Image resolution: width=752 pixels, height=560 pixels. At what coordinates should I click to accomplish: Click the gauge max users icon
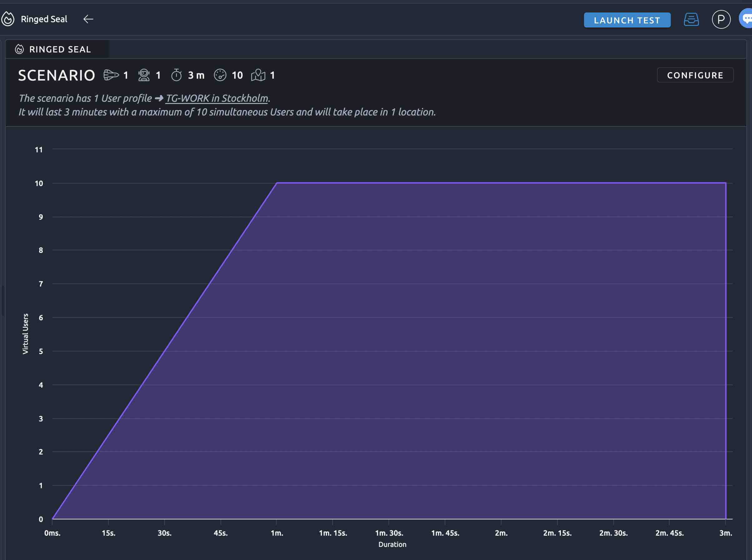pos(220,75)
